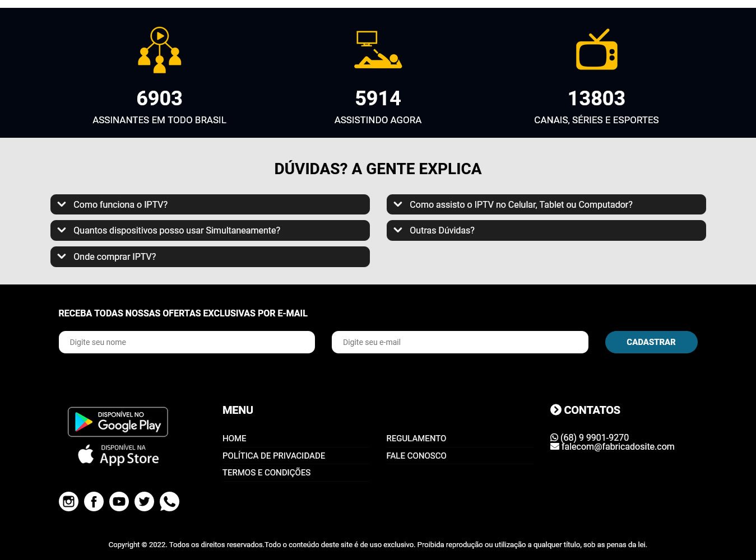Select the Twitter icon

coord(144,501)
